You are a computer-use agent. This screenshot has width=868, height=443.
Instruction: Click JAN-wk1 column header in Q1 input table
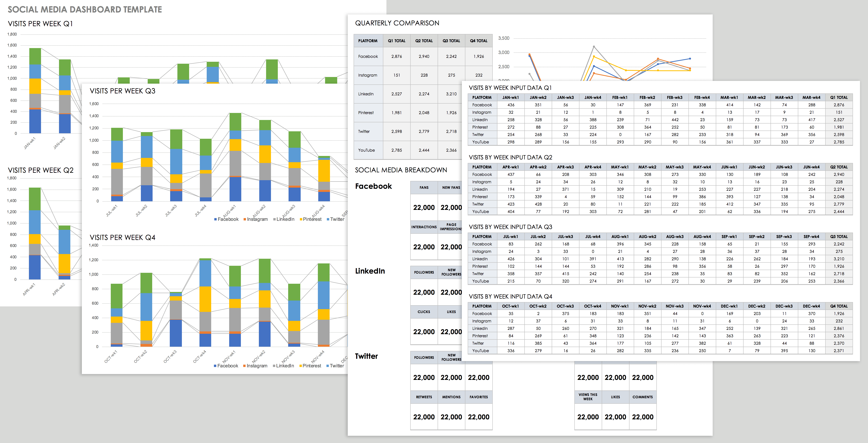click(x=511, y=98)
